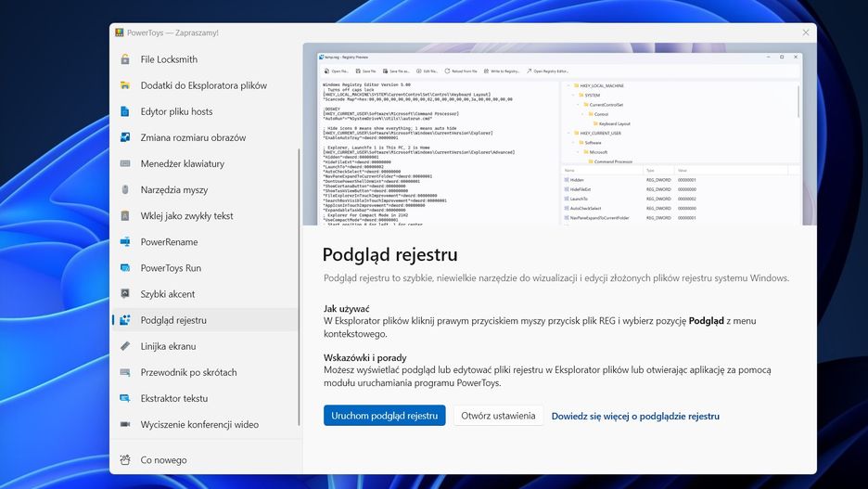Viewport: 868px width, 489px height.
Task: Click the sidebar vertical scrollbar
Action: point(299,287)
